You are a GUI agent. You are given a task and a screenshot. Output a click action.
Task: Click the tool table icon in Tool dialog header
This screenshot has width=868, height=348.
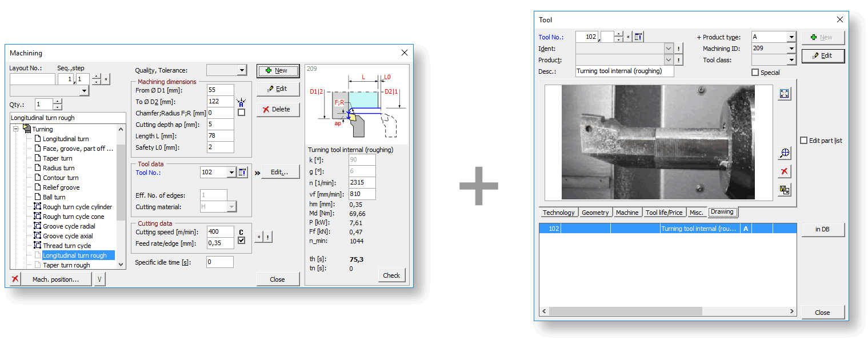point(638,37)
